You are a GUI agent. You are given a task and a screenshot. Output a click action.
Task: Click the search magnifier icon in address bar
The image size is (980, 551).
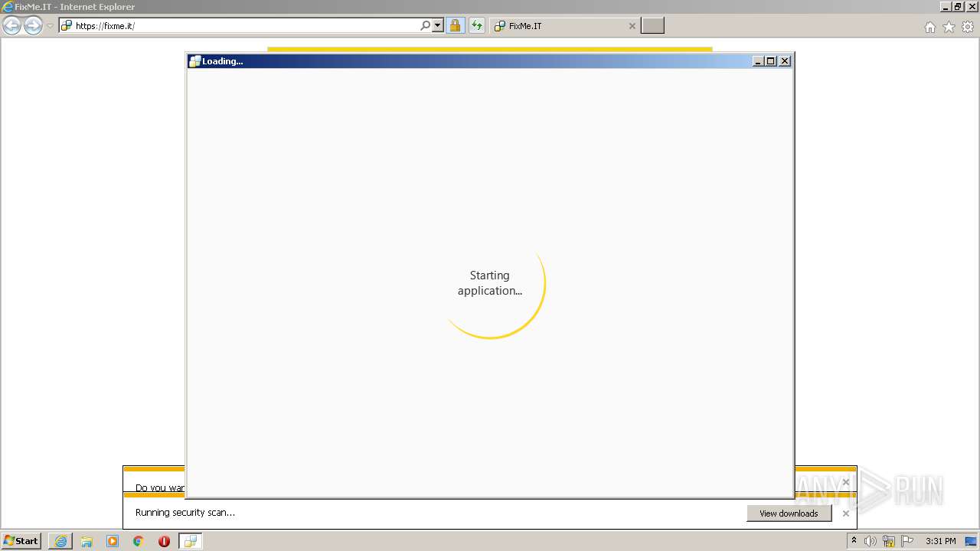[426, 25]
